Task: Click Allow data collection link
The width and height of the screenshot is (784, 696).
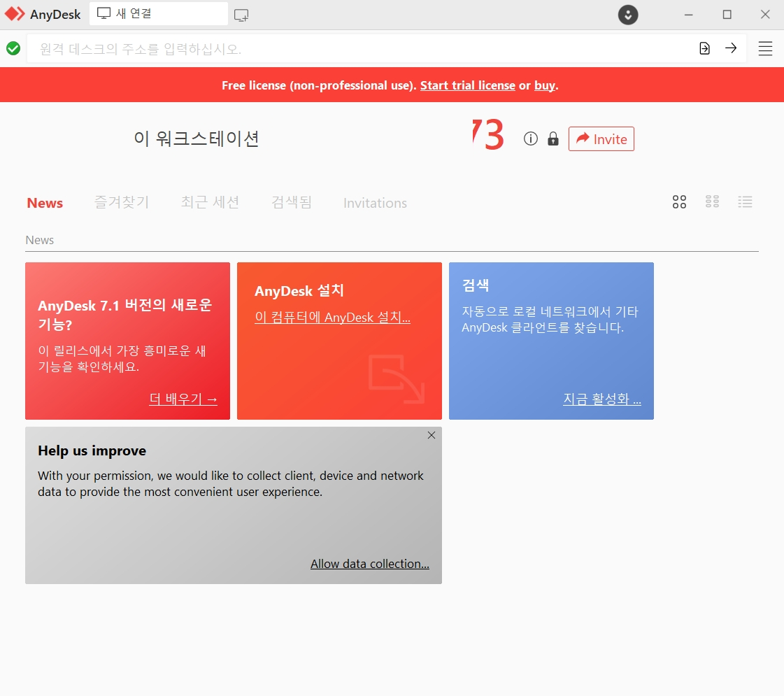Action: click(x=369, y=564)
